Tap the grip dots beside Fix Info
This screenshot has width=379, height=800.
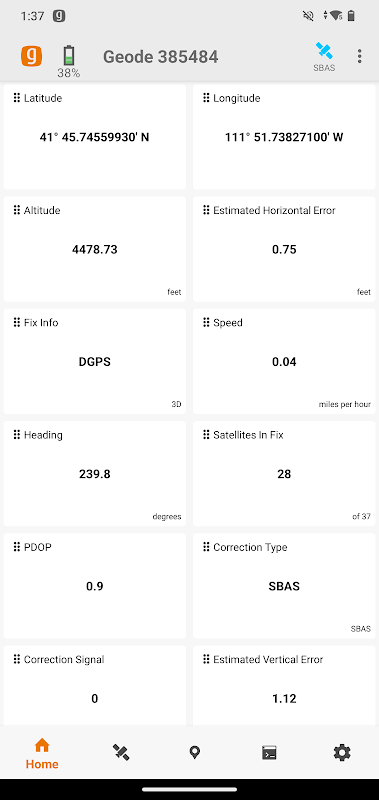tap(17, 322)
